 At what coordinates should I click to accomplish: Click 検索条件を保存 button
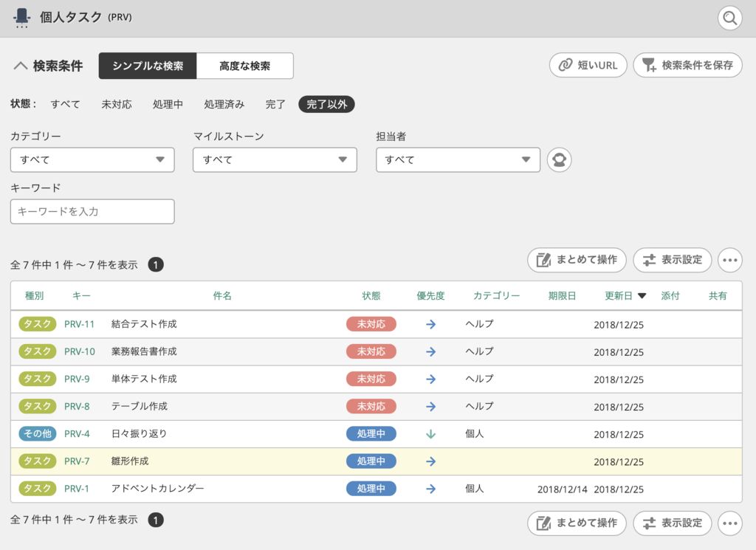[x=687, y=65]
